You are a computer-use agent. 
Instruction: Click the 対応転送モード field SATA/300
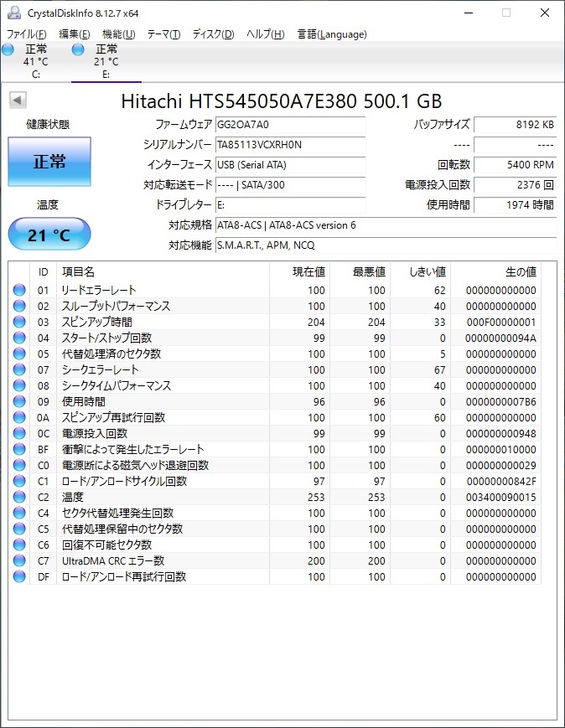coord(290,185)
